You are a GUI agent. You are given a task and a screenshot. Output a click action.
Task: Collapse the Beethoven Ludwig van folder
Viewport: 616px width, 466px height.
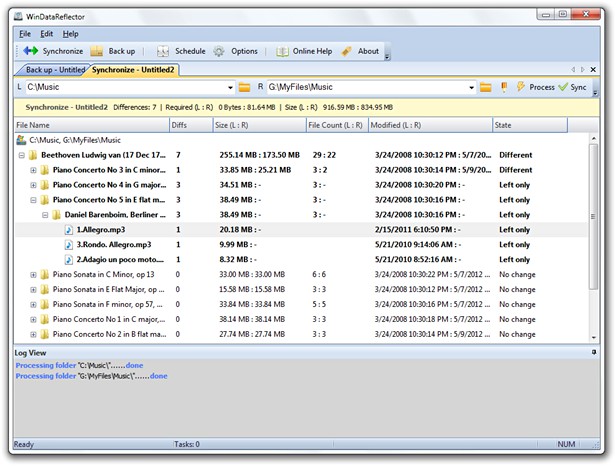click(x=22, y=156)
